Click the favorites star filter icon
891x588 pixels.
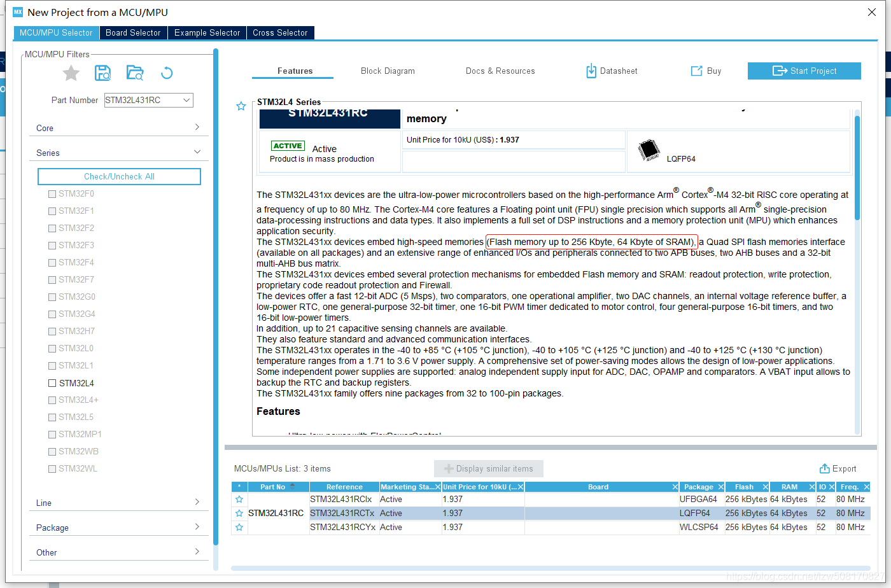click(x=71, y=73)
